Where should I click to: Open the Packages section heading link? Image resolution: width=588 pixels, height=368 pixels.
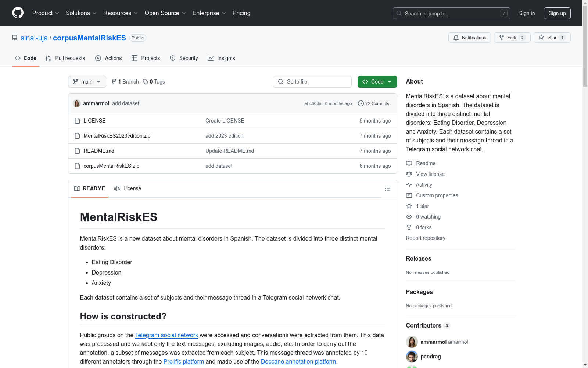click(419, 292)
